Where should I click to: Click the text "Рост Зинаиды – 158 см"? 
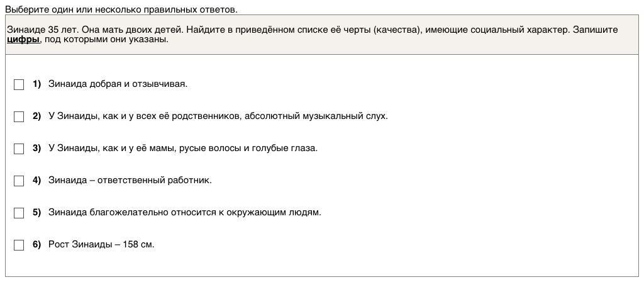(x=101, y=245)
